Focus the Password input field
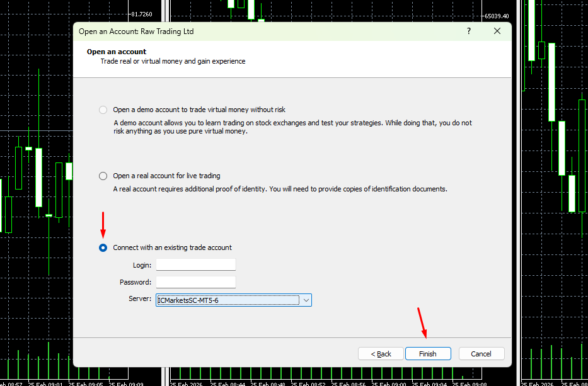This screenshot has height=386, width=588. [x=195, y=282]
